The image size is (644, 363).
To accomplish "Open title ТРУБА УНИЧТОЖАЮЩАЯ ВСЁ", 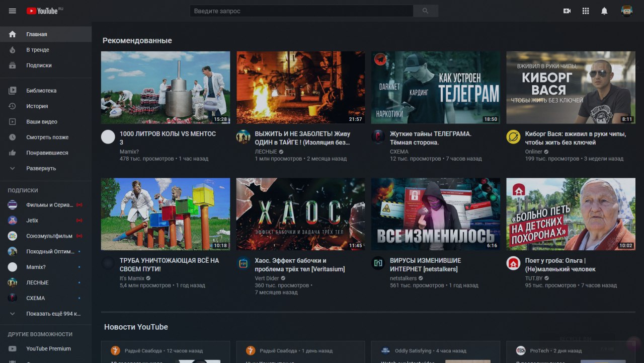I will point(169,265).
